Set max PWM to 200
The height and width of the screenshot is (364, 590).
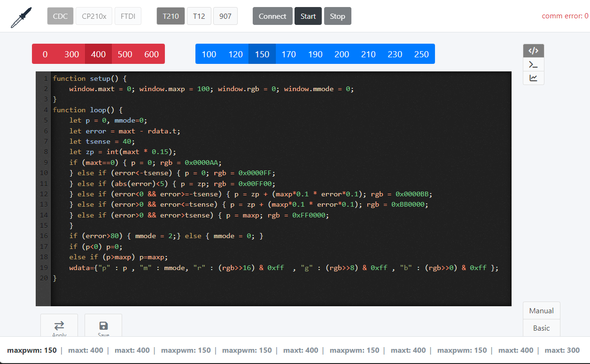(342, 54)
